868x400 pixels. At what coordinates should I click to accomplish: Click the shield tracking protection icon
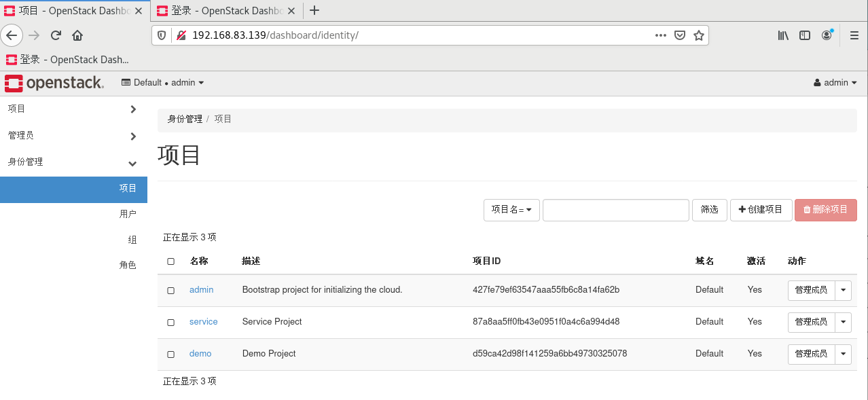pos(162,35)
